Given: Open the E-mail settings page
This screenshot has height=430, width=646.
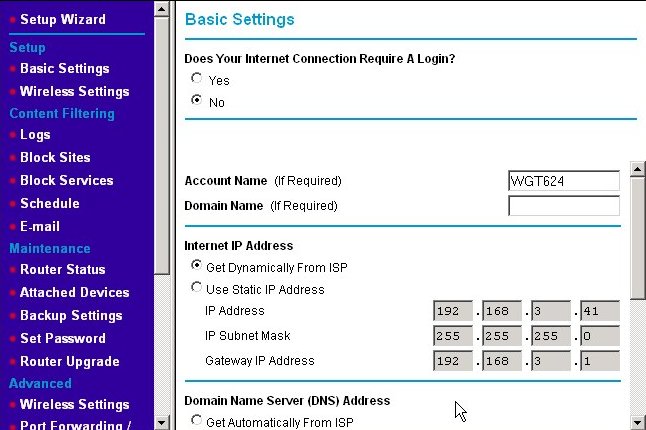Looking at the screenshot, I should coord(40,227).
